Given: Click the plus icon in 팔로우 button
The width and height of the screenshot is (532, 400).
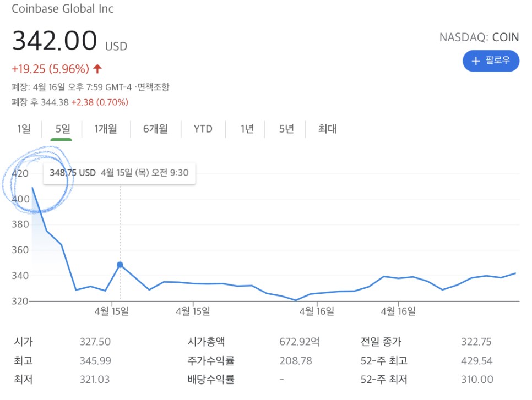Looking at the screenshot, I should coord(476,61).
